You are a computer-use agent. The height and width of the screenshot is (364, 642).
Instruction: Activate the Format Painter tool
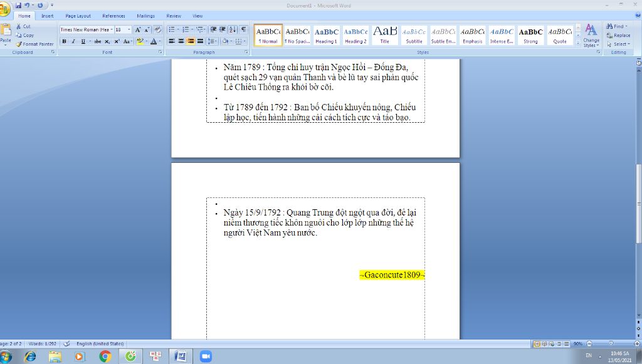coord(34,44)
